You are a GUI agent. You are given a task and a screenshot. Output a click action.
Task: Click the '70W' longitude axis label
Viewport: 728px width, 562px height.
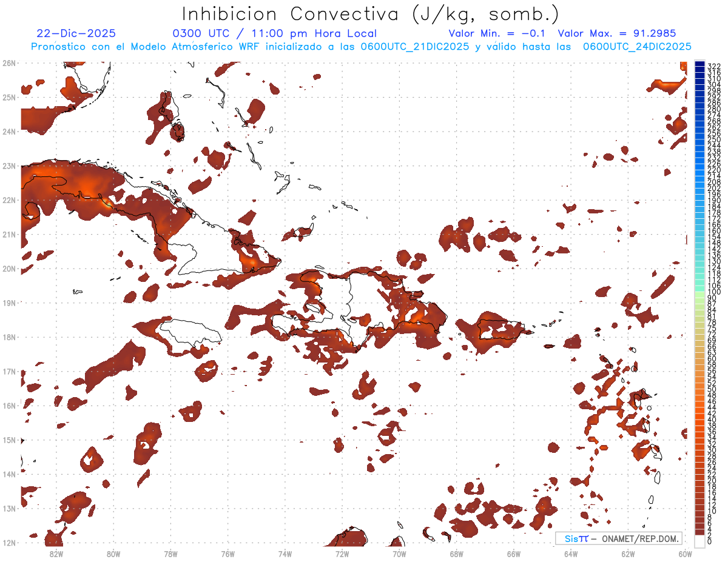point(399,554)
